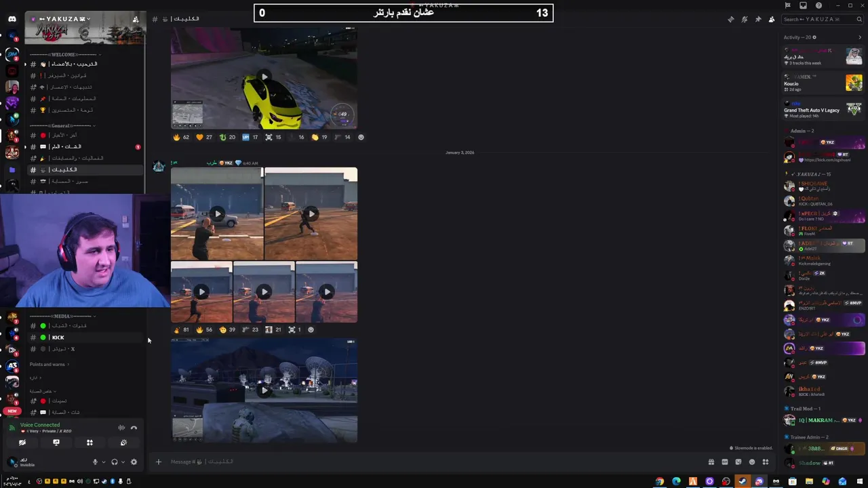Click the Chrome icon in taskbar
The width and height of the screenshot is (868, 488).
660,482
